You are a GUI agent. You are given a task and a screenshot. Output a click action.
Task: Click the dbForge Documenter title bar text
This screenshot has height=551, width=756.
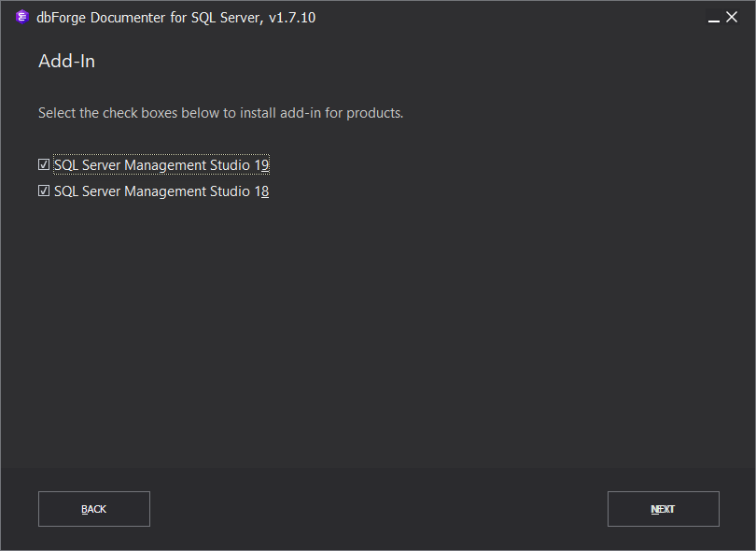point(176,18)
